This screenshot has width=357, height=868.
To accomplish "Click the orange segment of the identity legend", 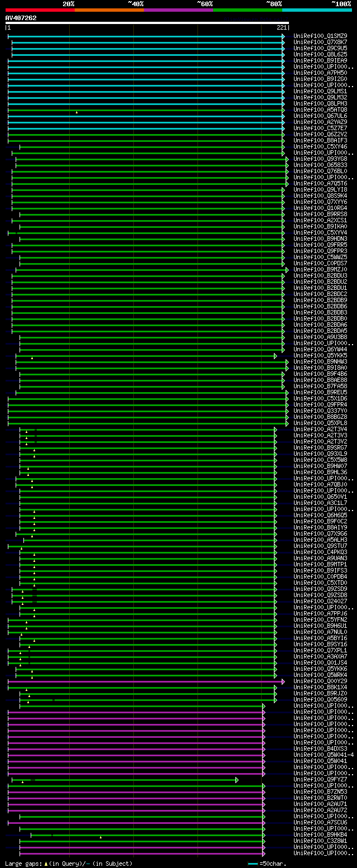I will 109,10.
